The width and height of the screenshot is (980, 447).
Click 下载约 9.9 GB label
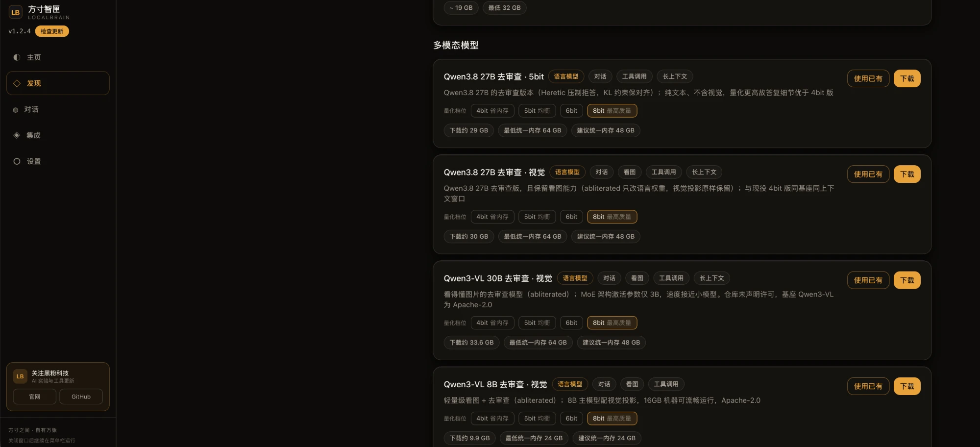tap(470, 438)
